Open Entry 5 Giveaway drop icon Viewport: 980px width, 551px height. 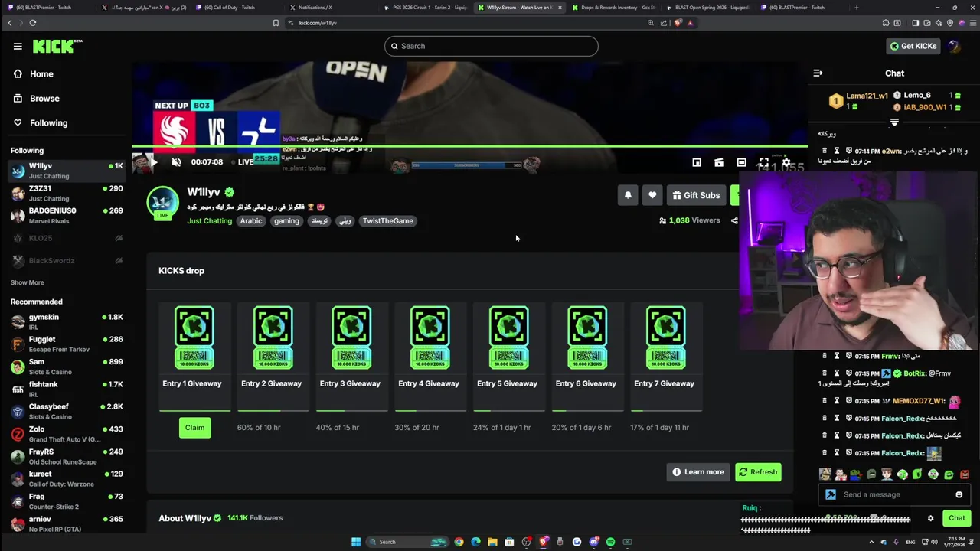[x=508, y=337]
